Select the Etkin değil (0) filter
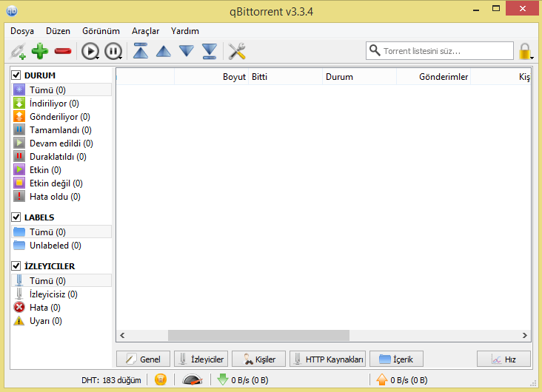 pyautogui.click(x=61, y=183)
